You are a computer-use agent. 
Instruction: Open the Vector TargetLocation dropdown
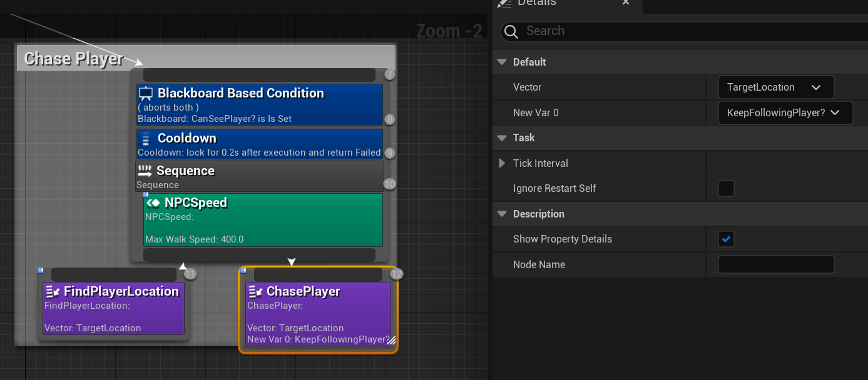[x=776, y=87]
